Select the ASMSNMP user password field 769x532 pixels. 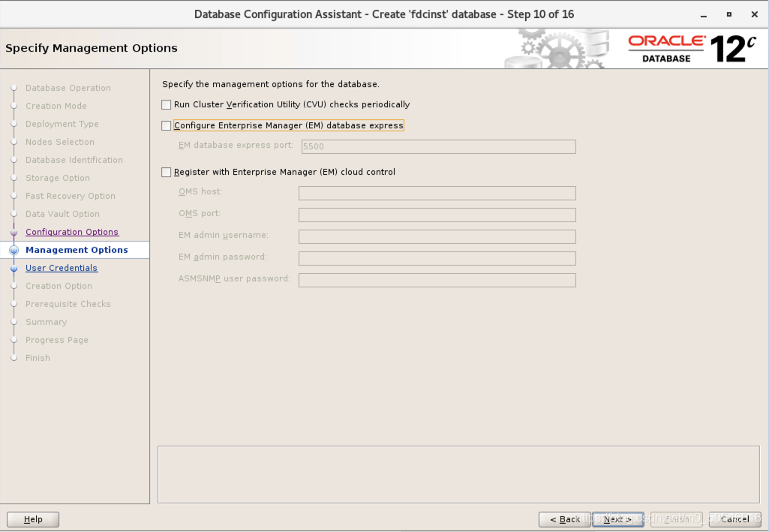437,280
